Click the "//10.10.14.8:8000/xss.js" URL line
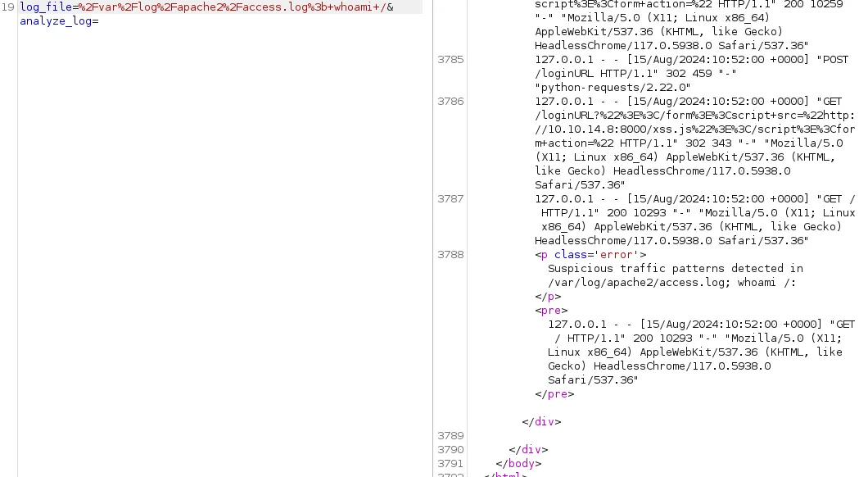The width and height of the screenshot is (868, 477). pos(694,129)
